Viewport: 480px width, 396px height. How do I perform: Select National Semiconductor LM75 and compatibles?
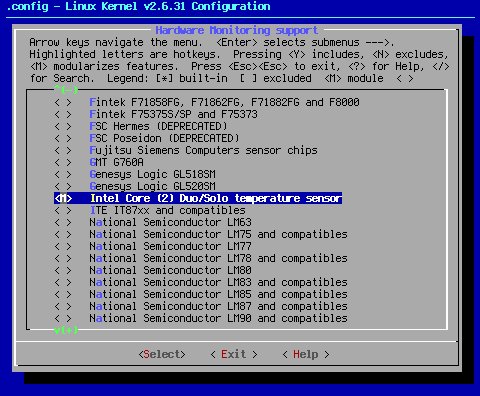[218, 234]
